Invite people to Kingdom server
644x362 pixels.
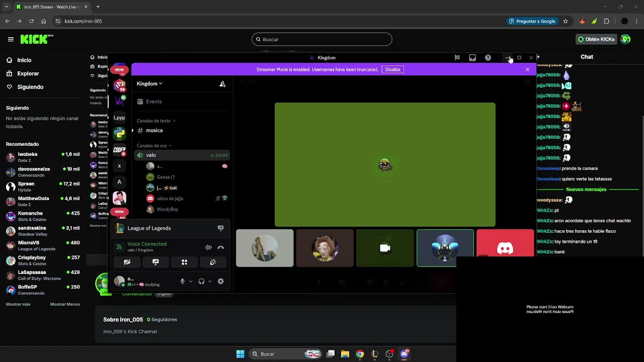tap(222, 84)
